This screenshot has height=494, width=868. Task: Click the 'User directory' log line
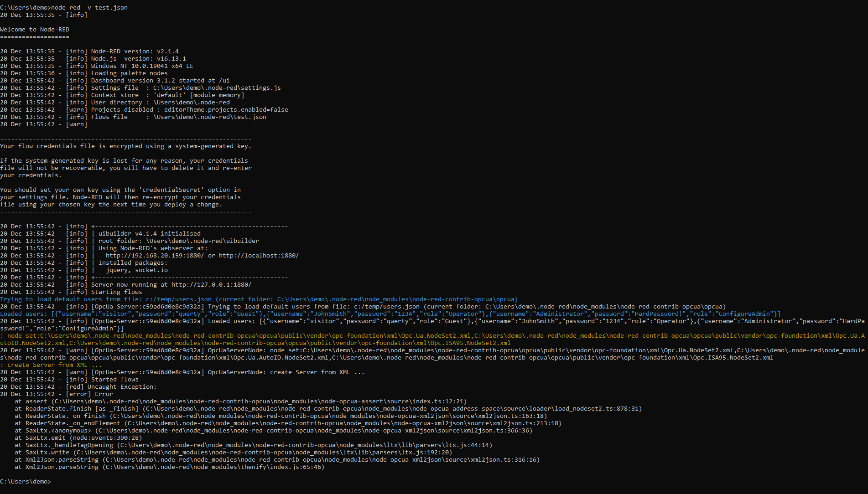pyautogui.click(x=115, y=103)
